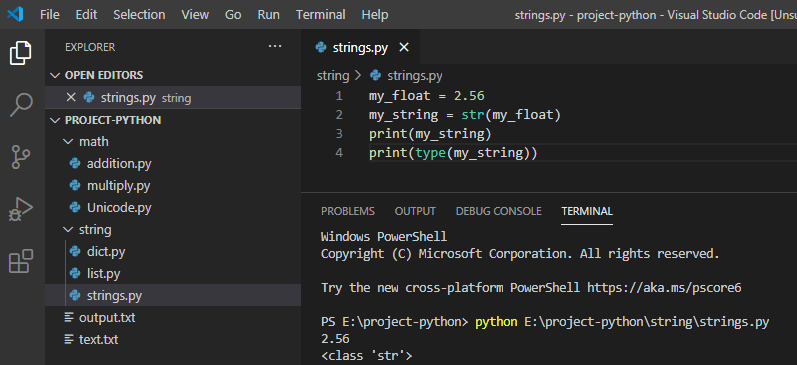
Task: Open Explorer more actions ellipsis
Action: click(275, 47)
